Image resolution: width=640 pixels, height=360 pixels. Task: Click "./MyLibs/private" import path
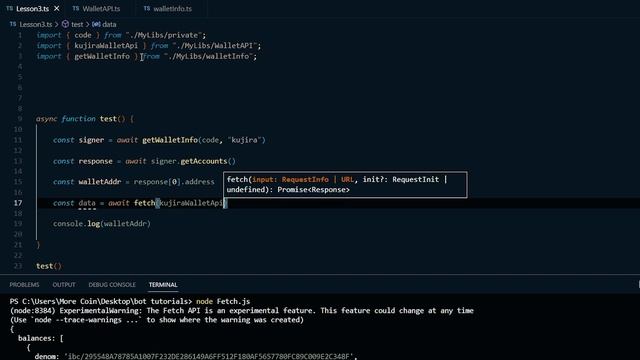[164, 35]
